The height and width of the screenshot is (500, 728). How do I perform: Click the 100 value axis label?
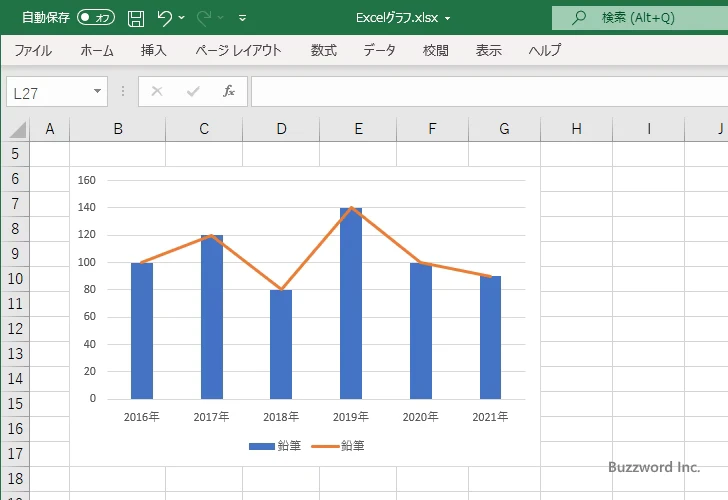87,262
